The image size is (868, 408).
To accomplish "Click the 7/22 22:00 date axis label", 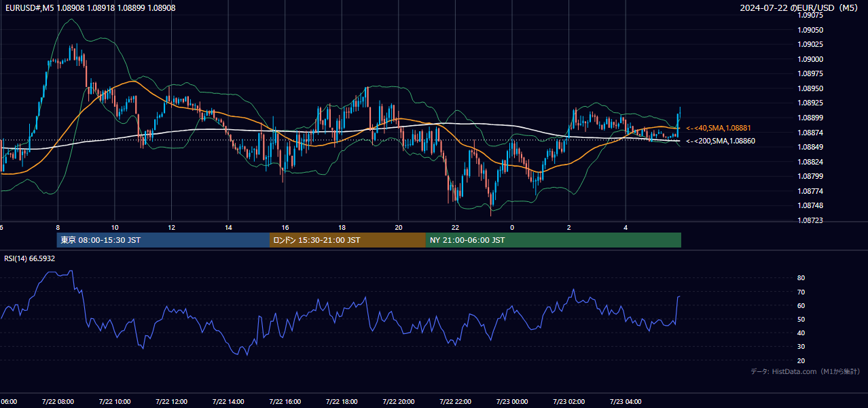I will point(455,401).
